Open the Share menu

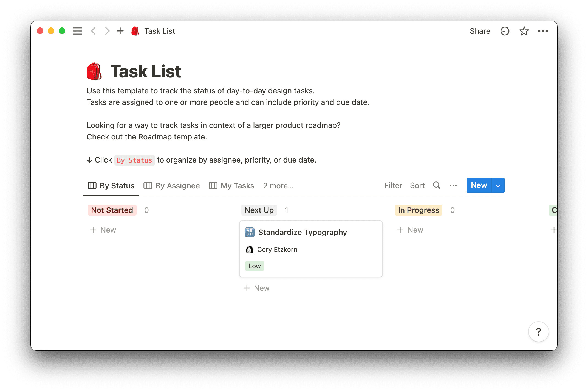pyautogui.click(x=480, y=31)
